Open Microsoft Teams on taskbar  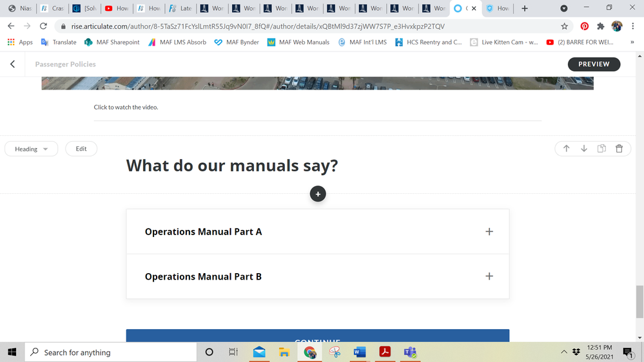[410, 352]
